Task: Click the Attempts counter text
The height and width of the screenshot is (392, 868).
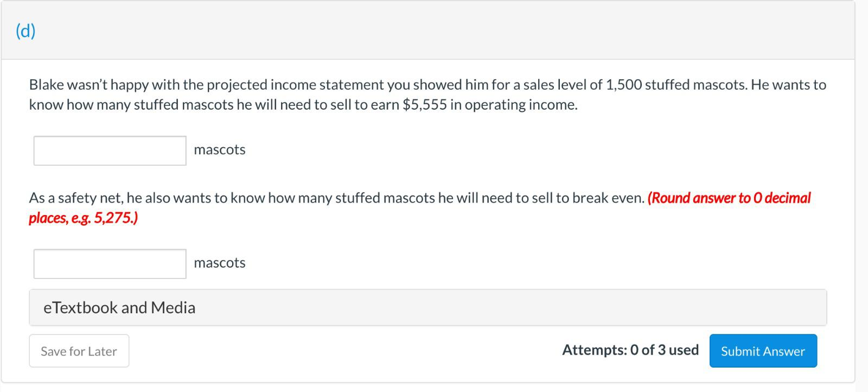Action: tap(629, 350)
